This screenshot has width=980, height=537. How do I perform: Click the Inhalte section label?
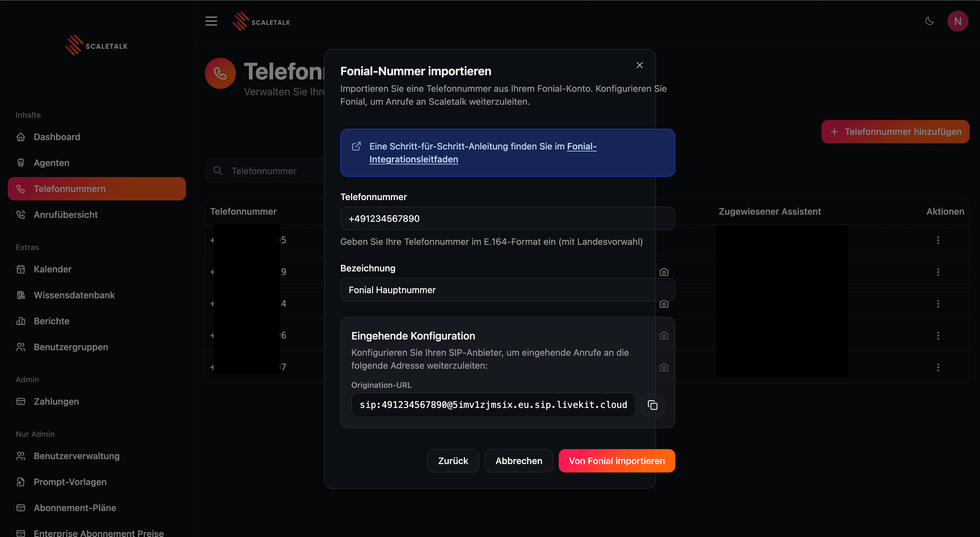[28, 115]
